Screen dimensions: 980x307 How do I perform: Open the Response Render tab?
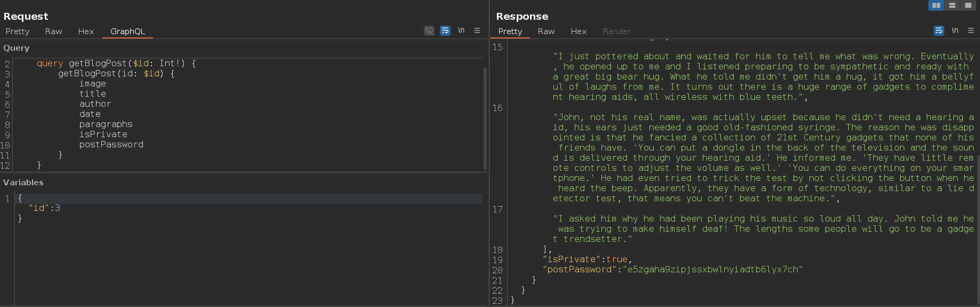point(616,32)
